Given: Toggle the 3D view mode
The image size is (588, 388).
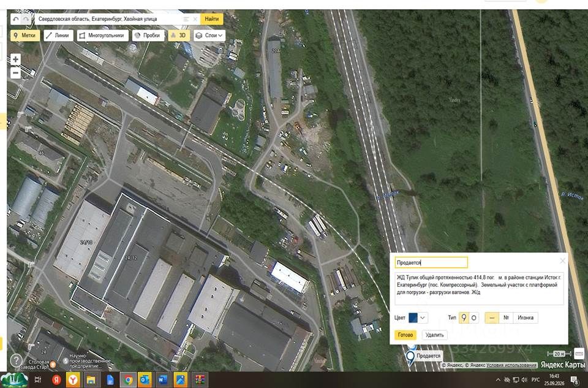Looking at the screenshot, I should pos(179,36).
